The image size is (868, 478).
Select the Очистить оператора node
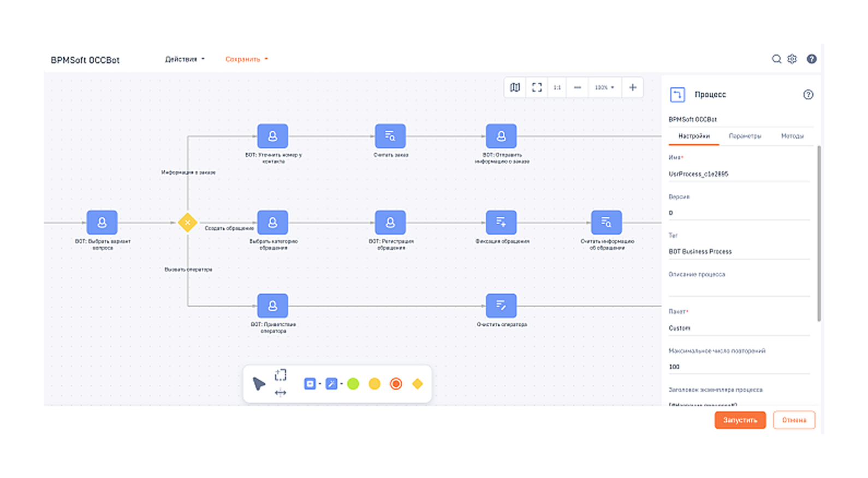(x=501, y=306)
